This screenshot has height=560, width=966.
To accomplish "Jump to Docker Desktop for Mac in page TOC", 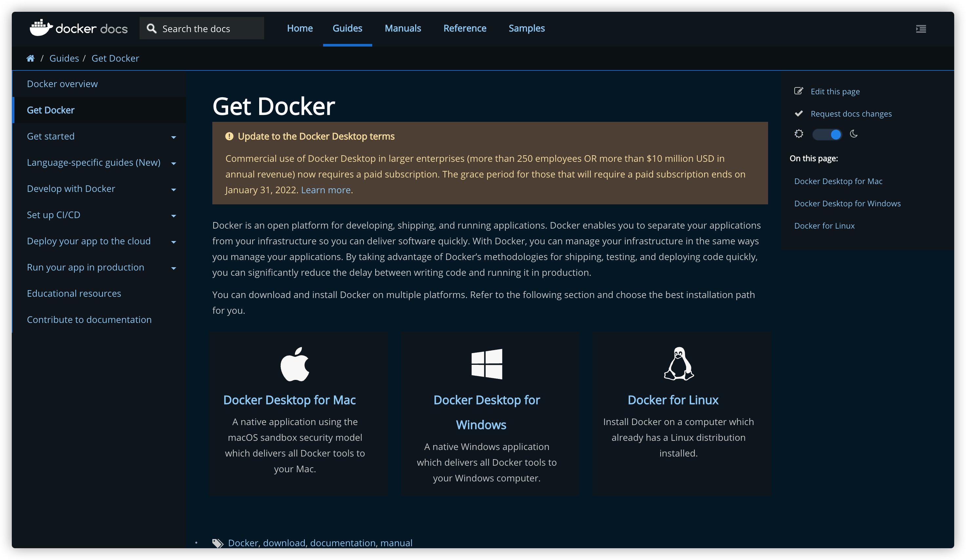I will coord(838,181).
